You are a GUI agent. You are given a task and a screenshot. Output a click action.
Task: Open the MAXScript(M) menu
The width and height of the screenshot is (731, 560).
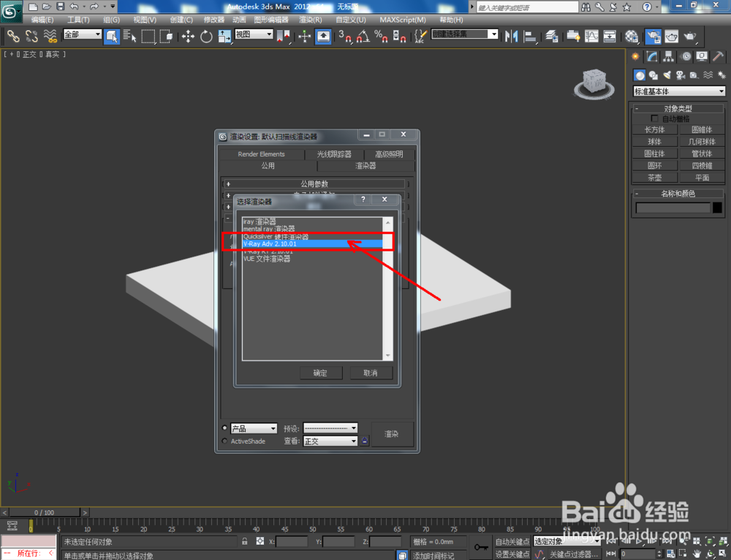[402, 20]
